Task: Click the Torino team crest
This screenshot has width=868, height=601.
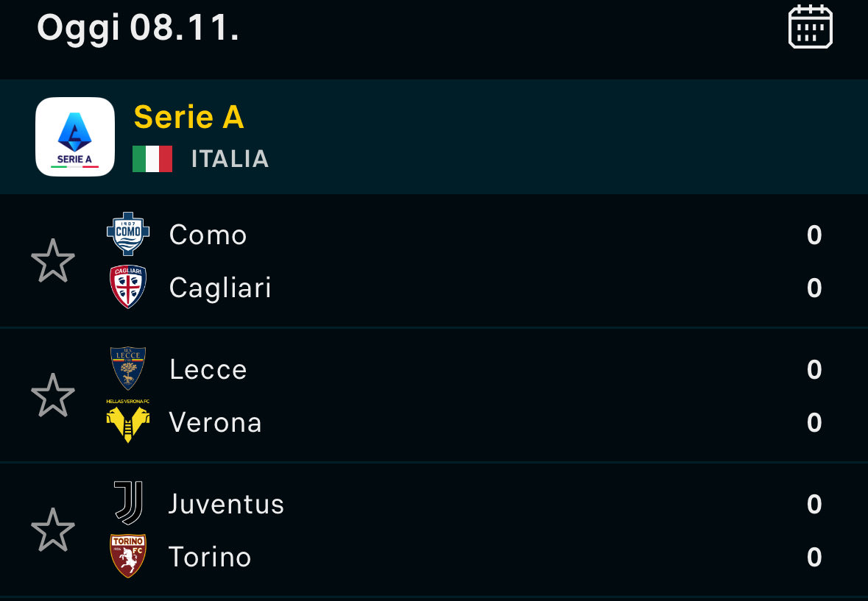Action: coord(128,556)
